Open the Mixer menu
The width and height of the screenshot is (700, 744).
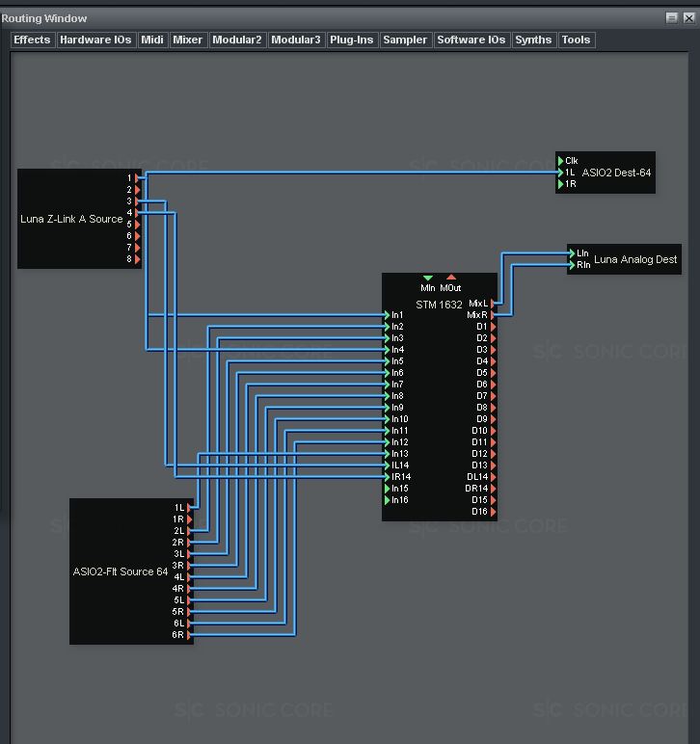point(188,40)
